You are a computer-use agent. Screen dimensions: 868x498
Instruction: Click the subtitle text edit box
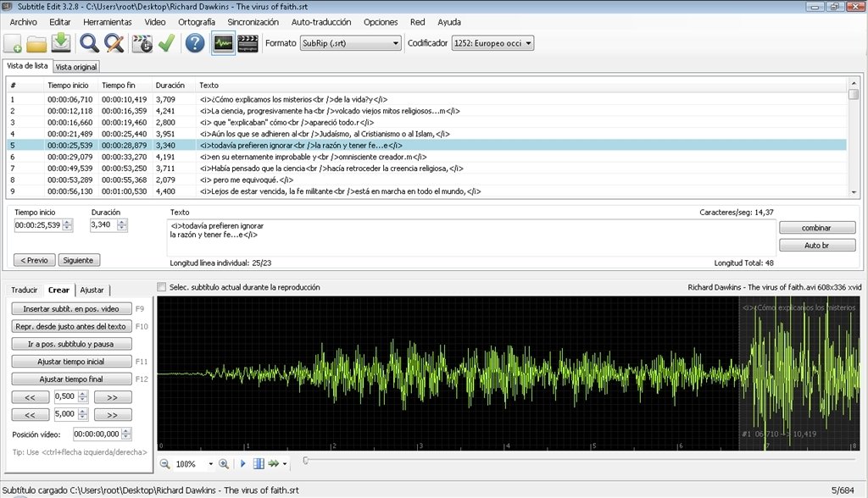[x=471, y=237]
